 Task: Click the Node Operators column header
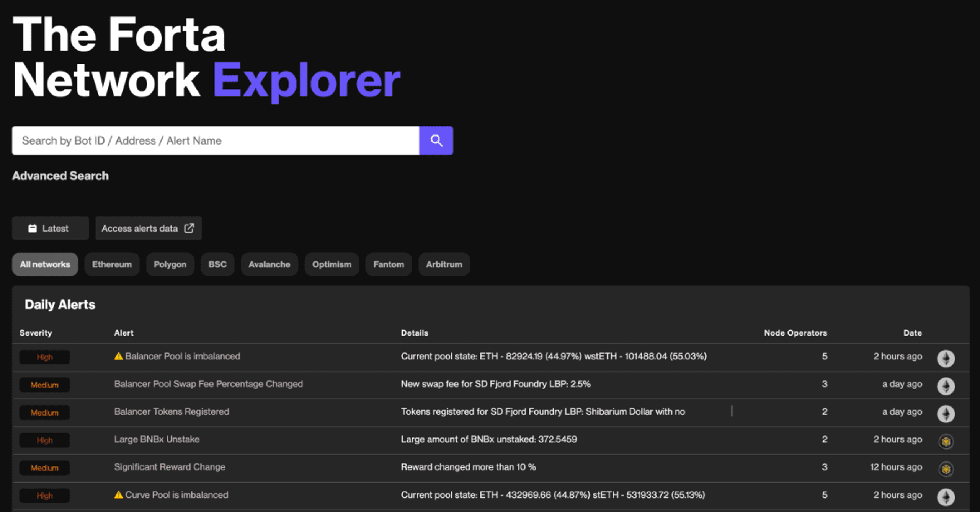click(x=795, y=333)
